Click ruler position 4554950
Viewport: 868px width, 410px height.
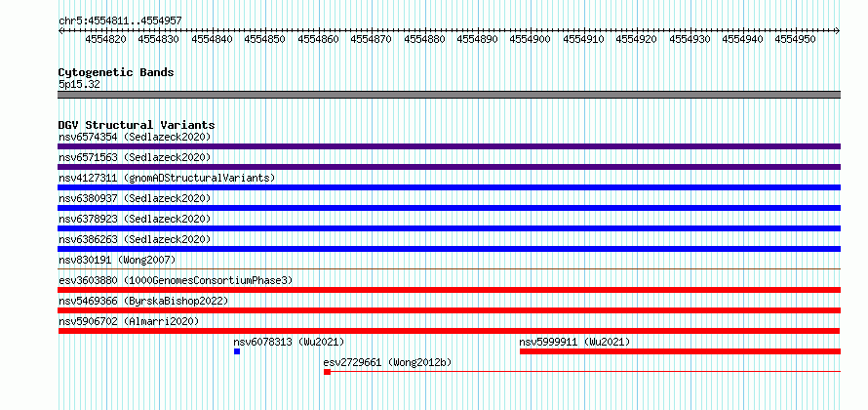pos(795,39)
